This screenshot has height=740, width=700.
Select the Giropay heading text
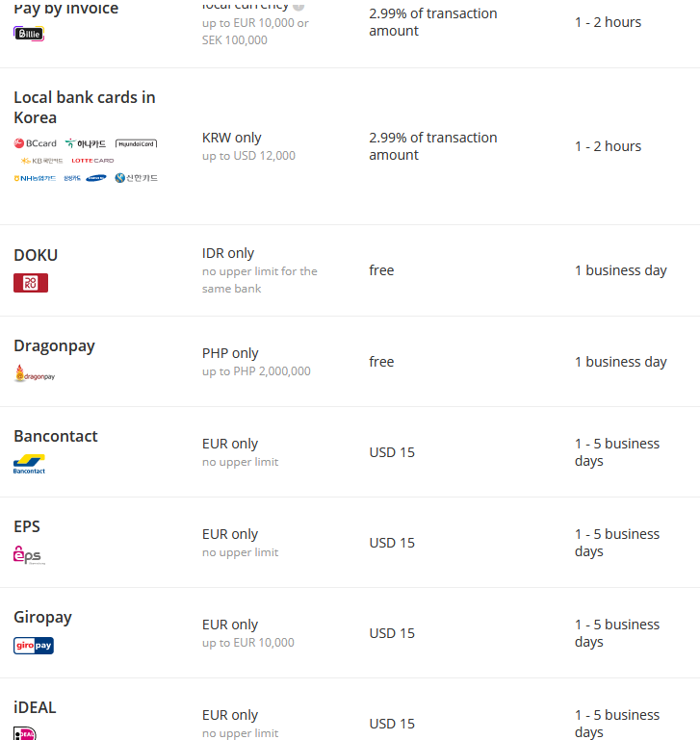coord(42,617)
